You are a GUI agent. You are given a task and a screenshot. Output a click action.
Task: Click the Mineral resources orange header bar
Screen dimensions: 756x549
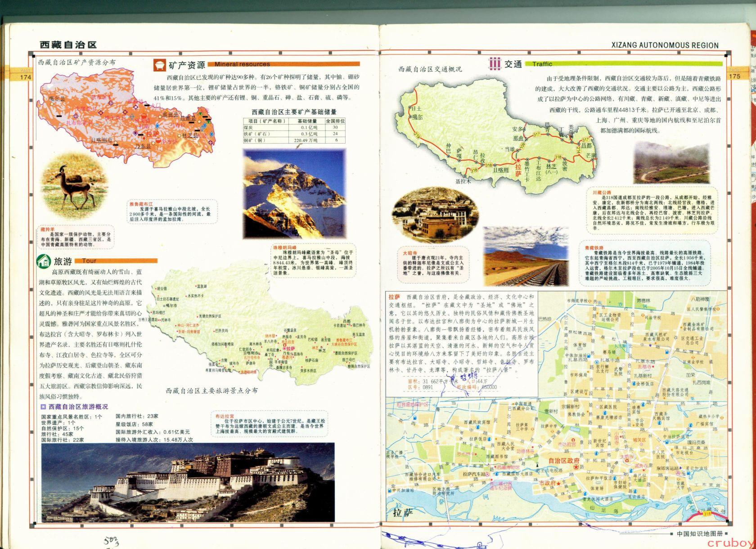coord(284,64)
